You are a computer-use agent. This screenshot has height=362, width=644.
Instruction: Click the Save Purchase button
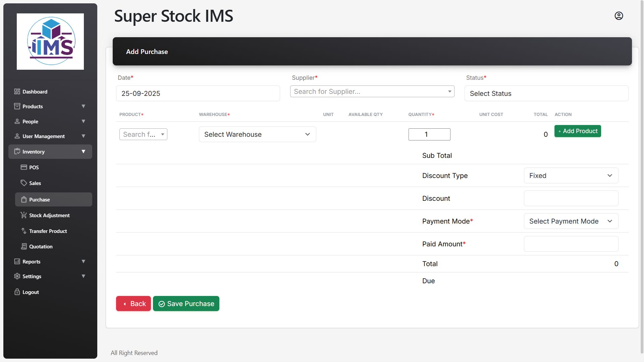(186, 304)
